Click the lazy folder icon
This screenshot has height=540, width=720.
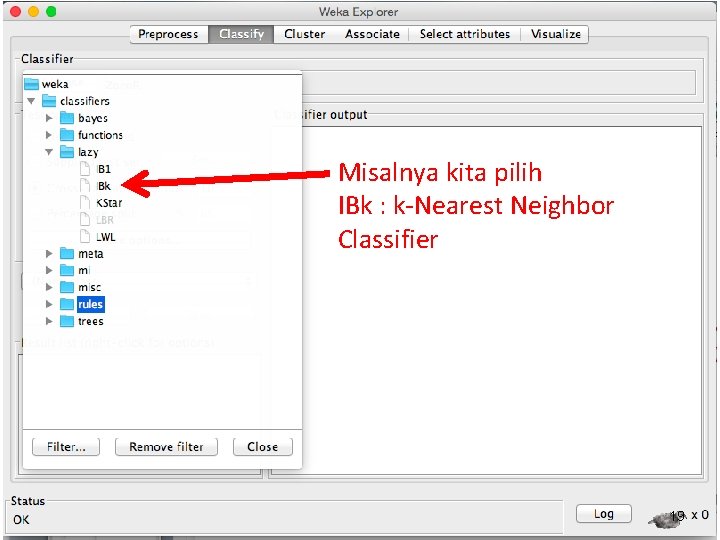(67, 152)
